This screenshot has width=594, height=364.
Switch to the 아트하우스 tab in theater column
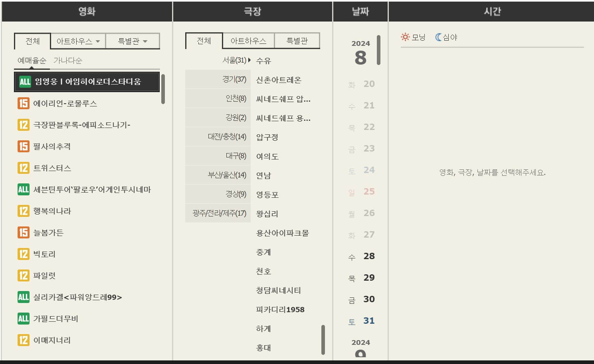(248, 40)
